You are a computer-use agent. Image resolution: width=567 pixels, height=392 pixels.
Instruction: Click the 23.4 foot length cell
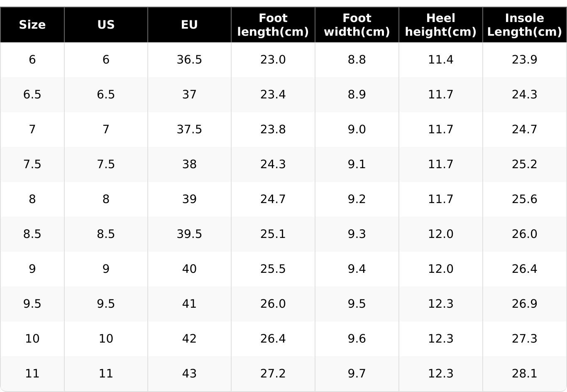273,95
